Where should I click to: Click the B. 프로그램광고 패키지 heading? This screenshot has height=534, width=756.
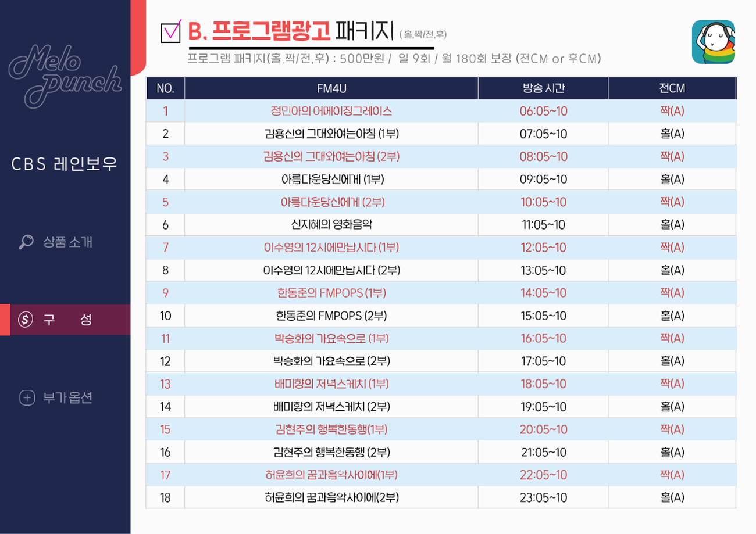(291, 31)
